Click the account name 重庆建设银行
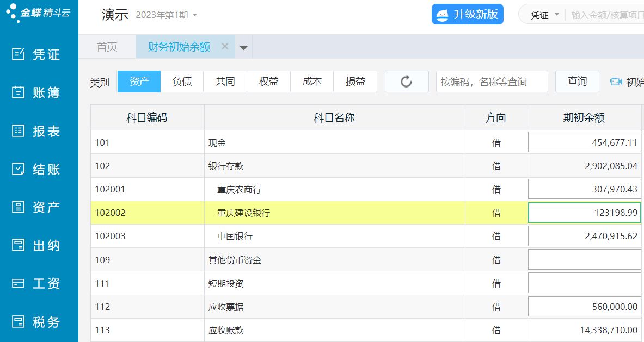644x342 pixels. click(243, 213)
